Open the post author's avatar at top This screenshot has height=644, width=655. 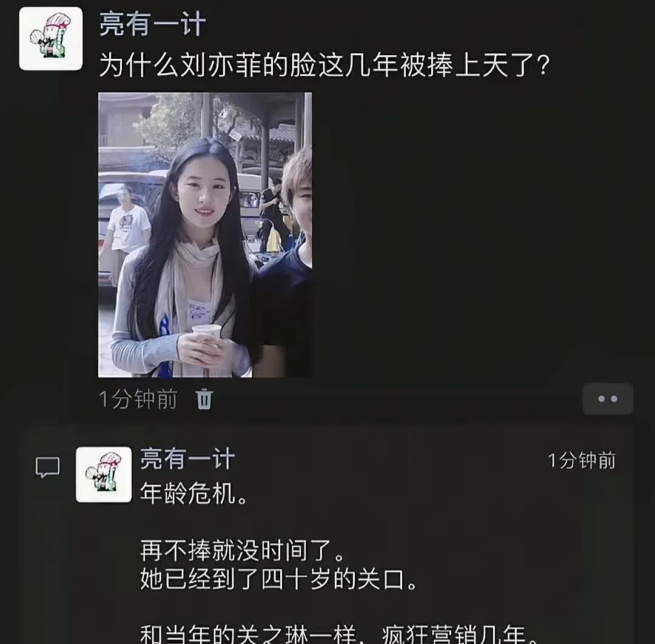point(50,38)
